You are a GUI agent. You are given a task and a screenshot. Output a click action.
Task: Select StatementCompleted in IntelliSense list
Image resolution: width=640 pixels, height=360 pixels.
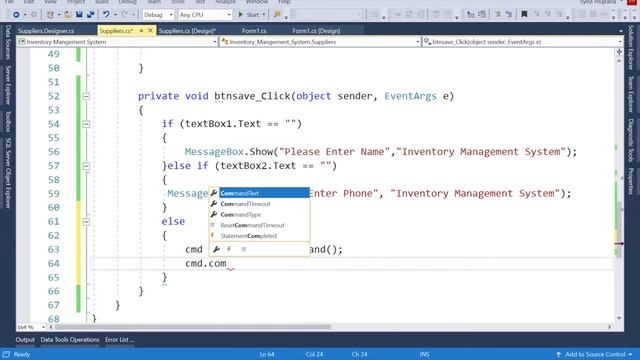[x=260, y=236]
